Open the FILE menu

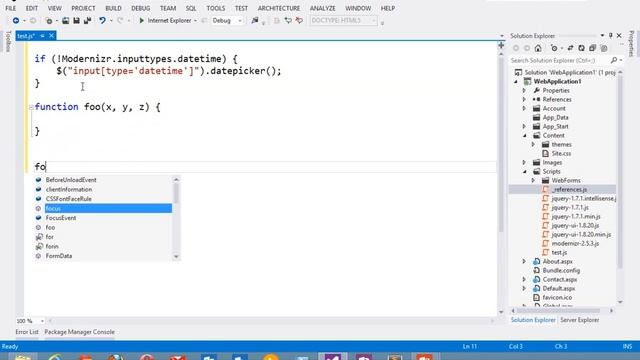pyautogui.click(x=11, y=8)
